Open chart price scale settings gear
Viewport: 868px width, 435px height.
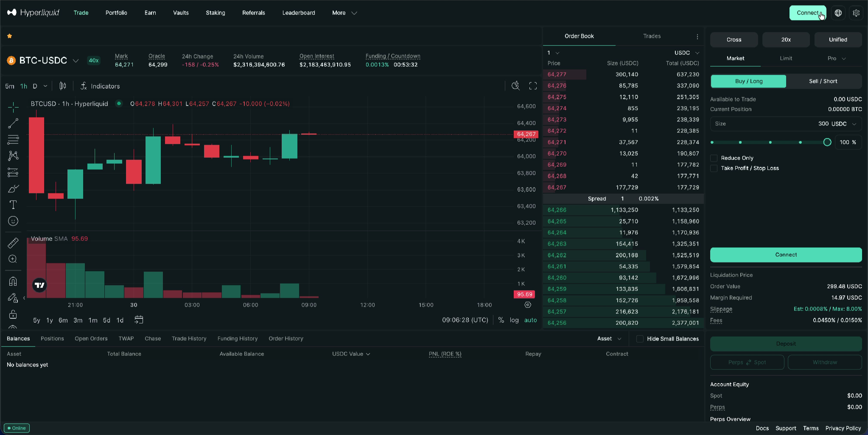[528, 305]
